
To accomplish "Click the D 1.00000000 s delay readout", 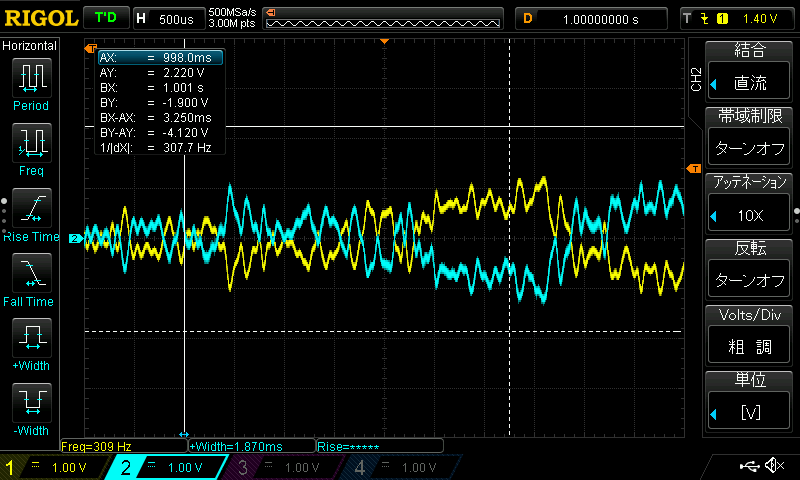I will tap(591, 19).
